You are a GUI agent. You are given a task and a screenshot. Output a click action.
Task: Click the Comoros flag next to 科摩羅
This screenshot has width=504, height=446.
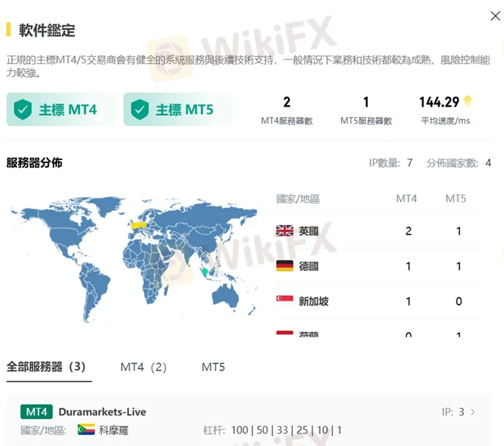pyautogui.click(x=86, y=430)
